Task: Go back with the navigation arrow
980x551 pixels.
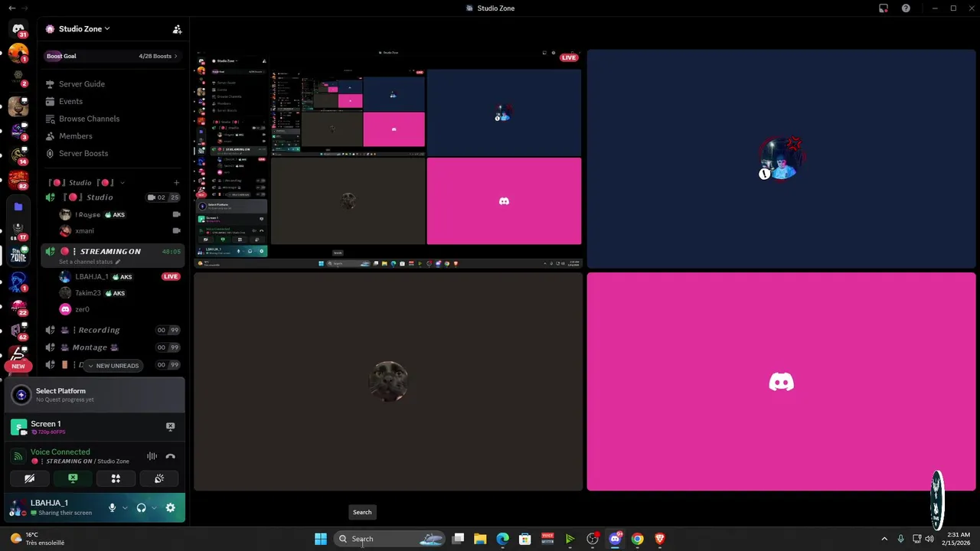Action: coord(11,8)
